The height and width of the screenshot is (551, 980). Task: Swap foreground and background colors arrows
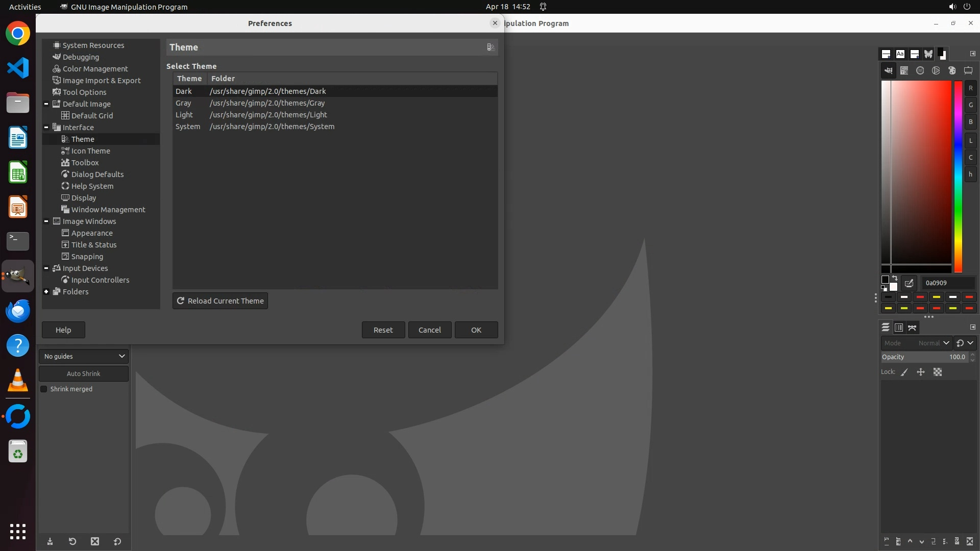point(895,279)
